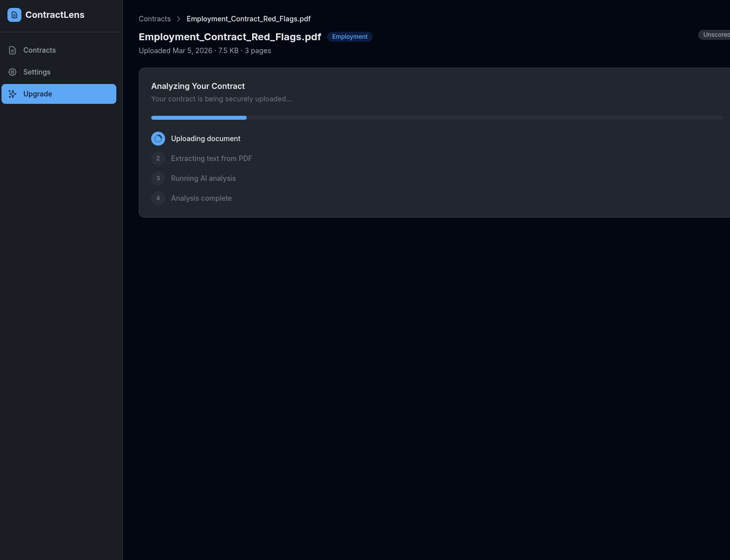Click the ContractLens brand name
This screenshot has width=730, height=560.
pos(55,15)
